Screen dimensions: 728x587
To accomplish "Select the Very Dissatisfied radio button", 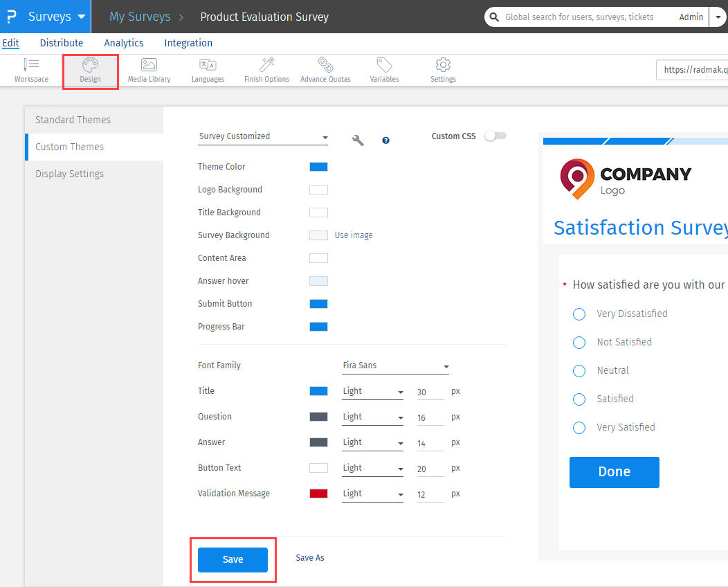I will pyautogui.click(x=579, y=314).
